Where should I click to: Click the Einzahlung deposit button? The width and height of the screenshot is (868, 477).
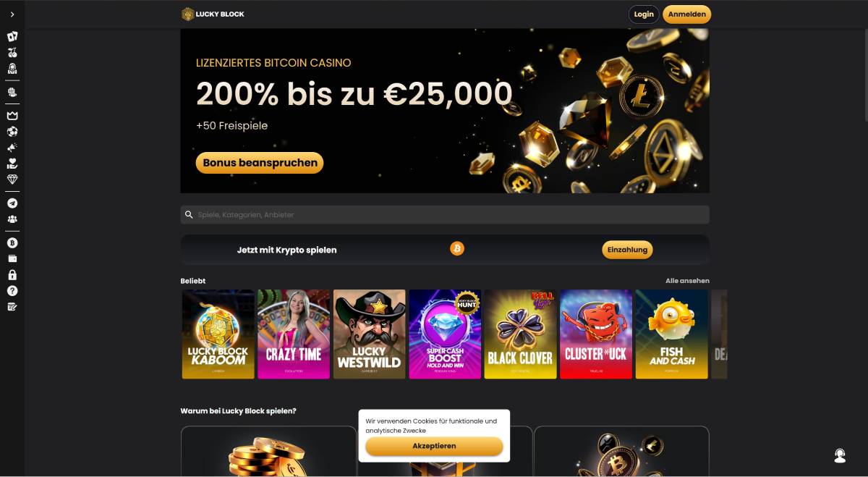click(x=627, y=250)
